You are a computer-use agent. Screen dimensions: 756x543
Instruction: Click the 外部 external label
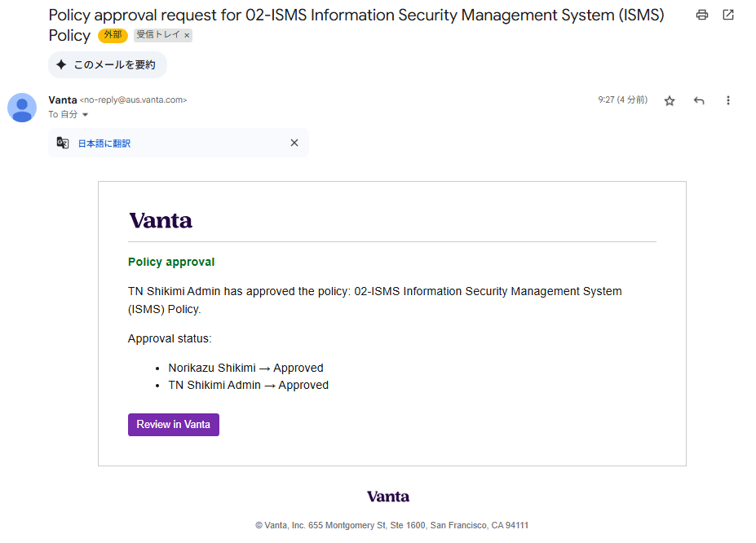(113, 35)
